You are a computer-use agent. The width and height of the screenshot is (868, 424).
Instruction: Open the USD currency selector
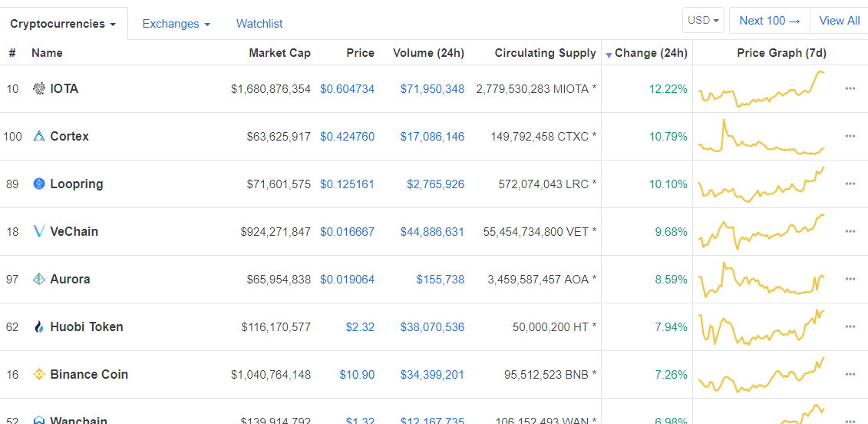point(703,21)
